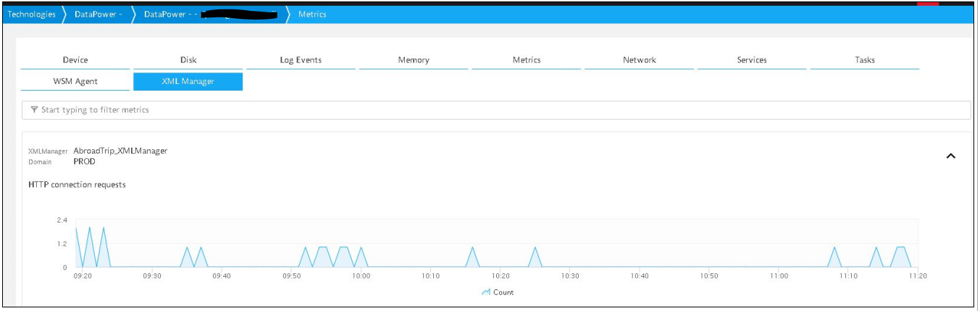Viewport: 980px width, 311px height.
Task: Open the Disk tab
Action: pos(188,60)
